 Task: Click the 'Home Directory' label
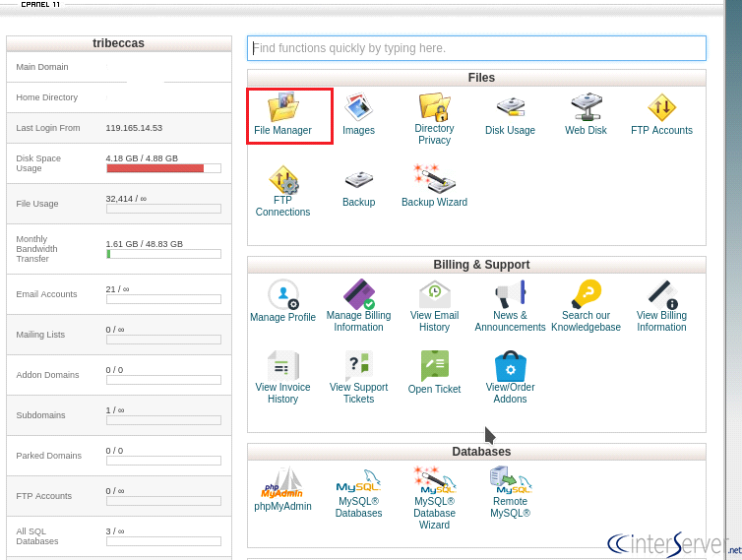click(x=47, y=97)
